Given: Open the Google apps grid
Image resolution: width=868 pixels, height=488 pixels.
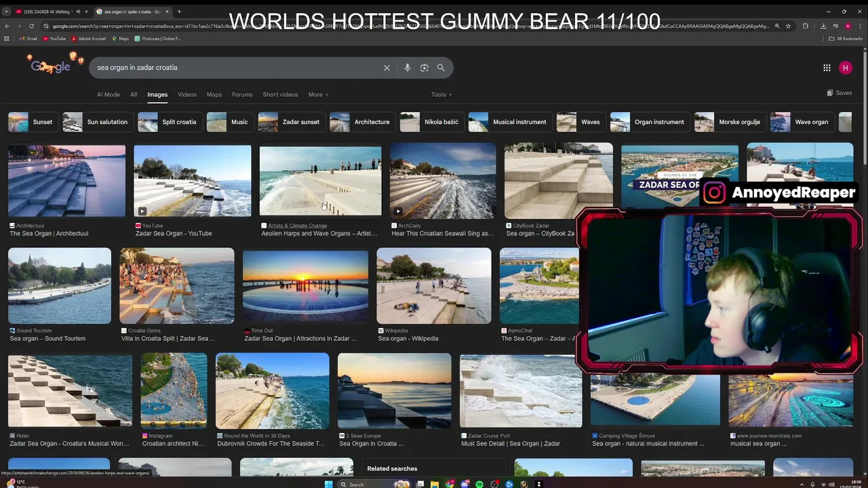Looking at the screenshot, I should (827, 68).
